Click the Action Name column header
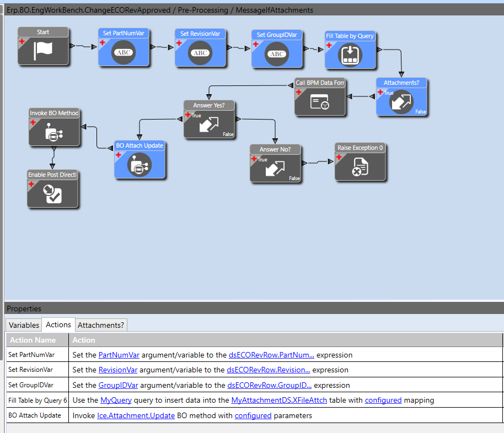 pyautogui.click(x=37, y=340)
